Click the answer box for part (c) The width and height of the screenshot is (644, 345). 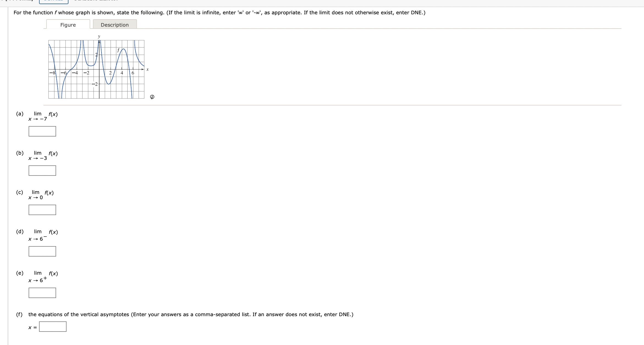[42, 210]
